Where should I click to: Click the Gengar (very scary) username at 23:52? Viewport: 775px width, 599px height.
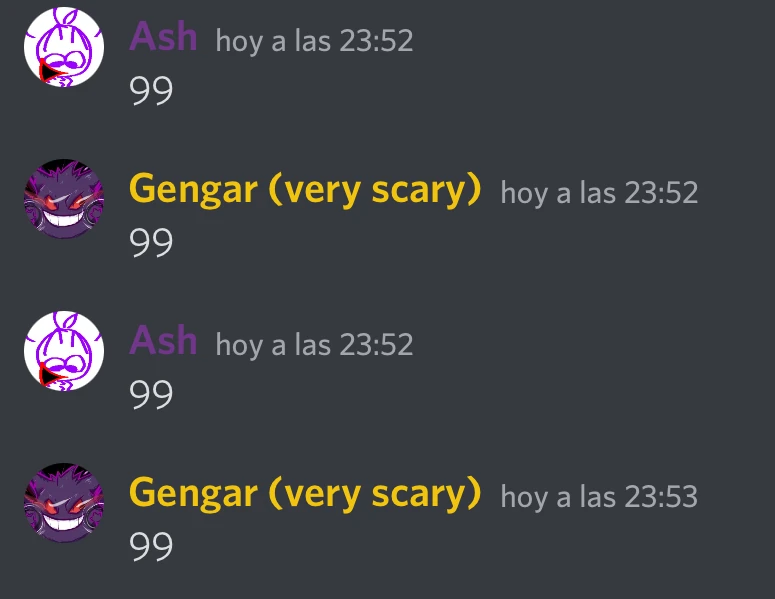pos(305,190)
